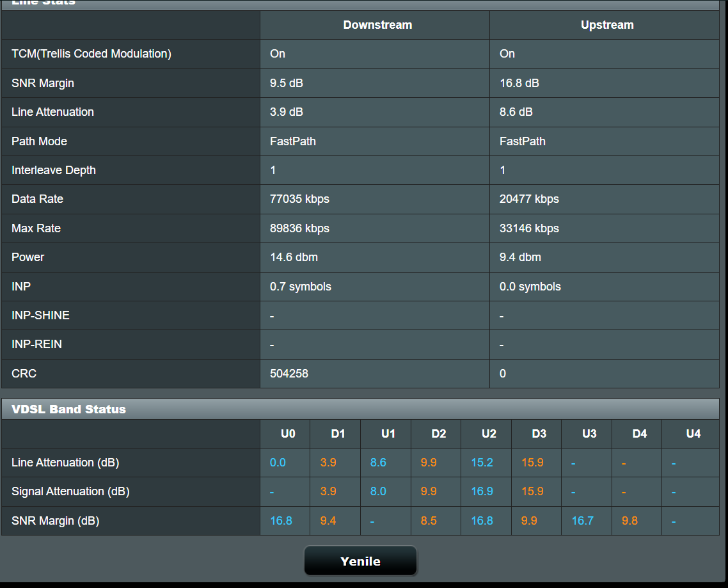Screen dimensions: 728x588
Task: Click the U1 band column header
Action: 388,433
